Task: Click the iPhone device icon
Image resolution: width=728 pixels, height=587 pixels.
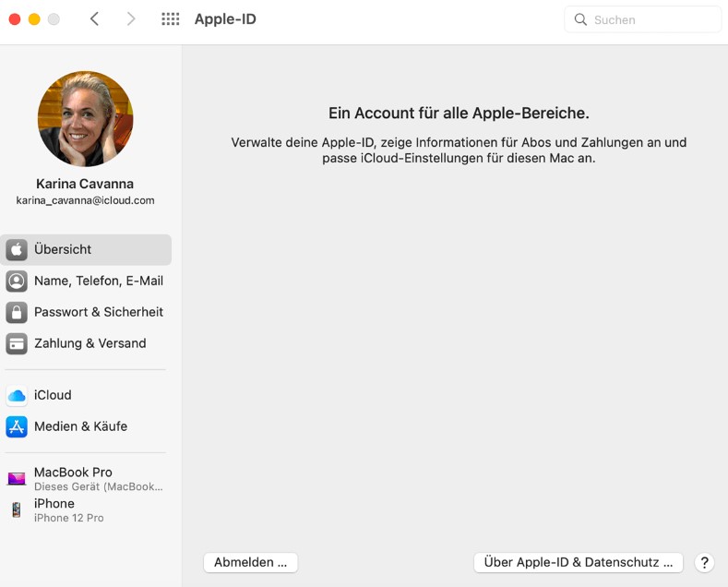Action: [17, 509]
